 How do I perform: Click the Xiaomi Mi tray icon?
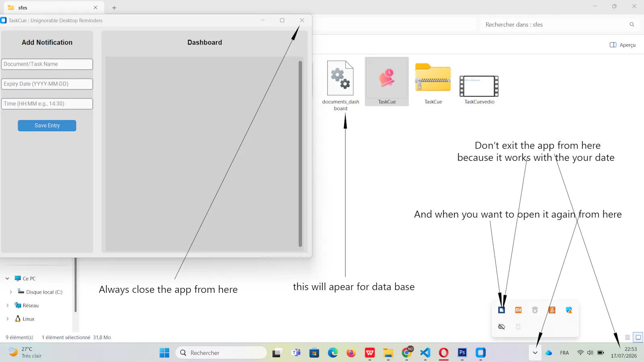point(518,310)
